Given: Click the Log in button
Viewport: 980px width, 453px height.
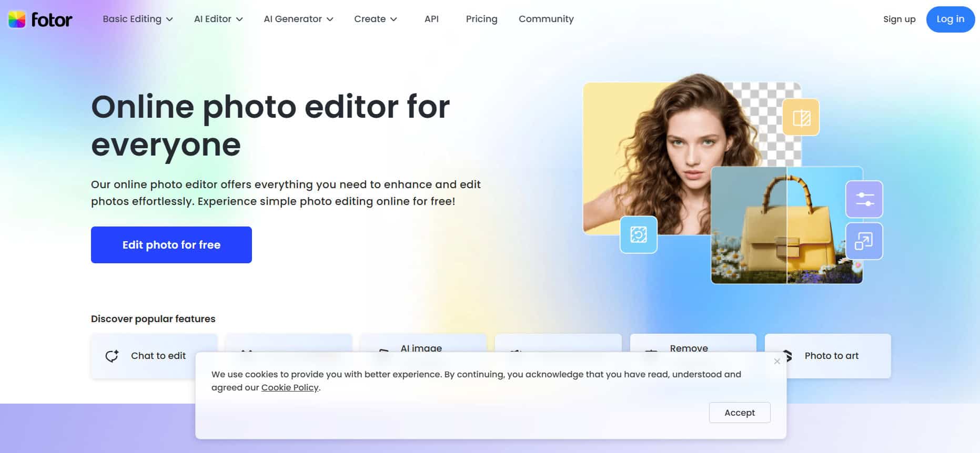Looking at the screenshot, I should coord(950,19).
